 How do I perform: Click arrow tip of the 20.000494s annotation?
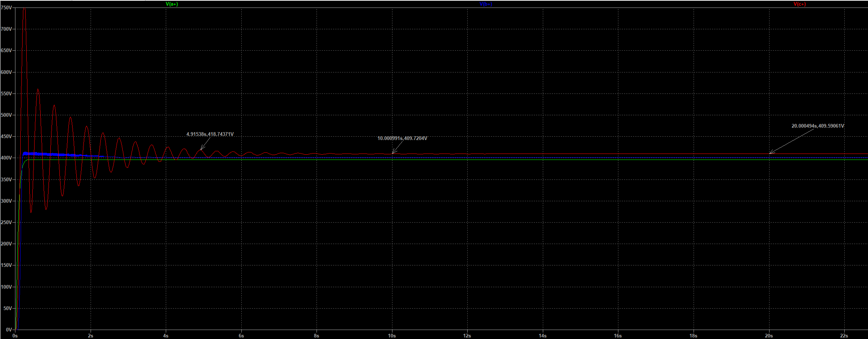[770, 154]
